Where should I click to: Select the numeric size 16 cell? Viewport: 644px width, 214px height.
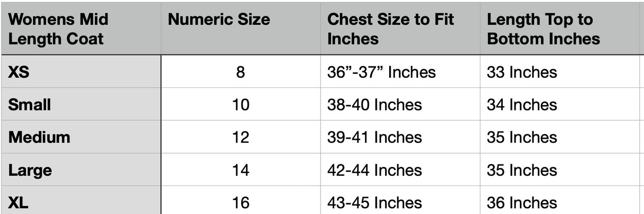point(241,202)
